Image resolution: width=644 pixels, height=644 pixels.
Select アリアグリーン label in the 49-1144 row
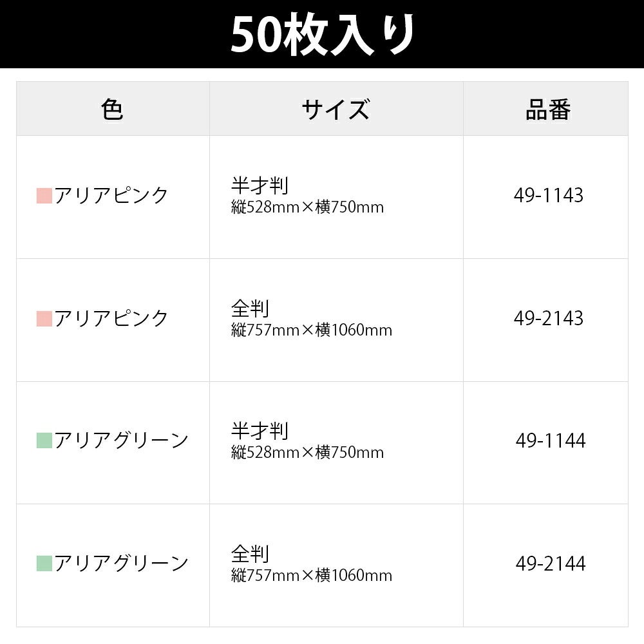[x=122, y=440]
